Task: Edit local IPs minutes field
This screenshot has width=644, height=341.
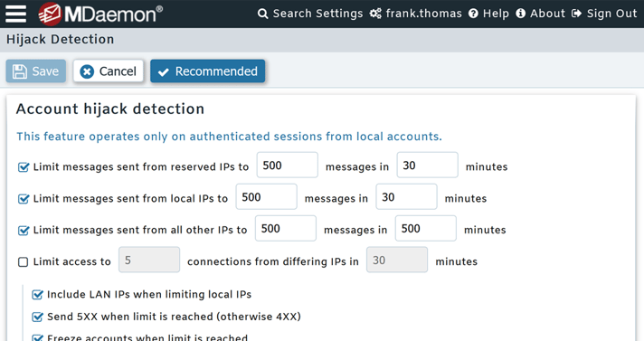Action: (x=406, y=196)
